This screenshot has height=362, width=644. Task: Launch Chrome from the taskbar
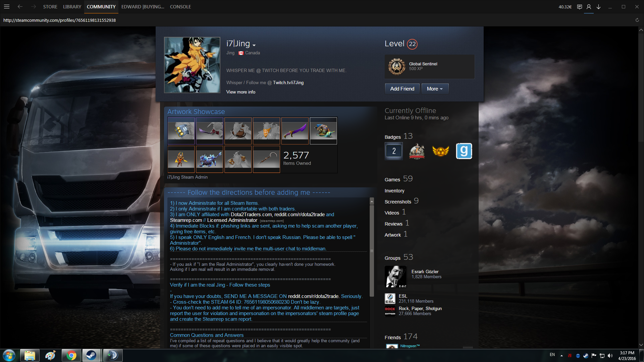click(71, 355)
